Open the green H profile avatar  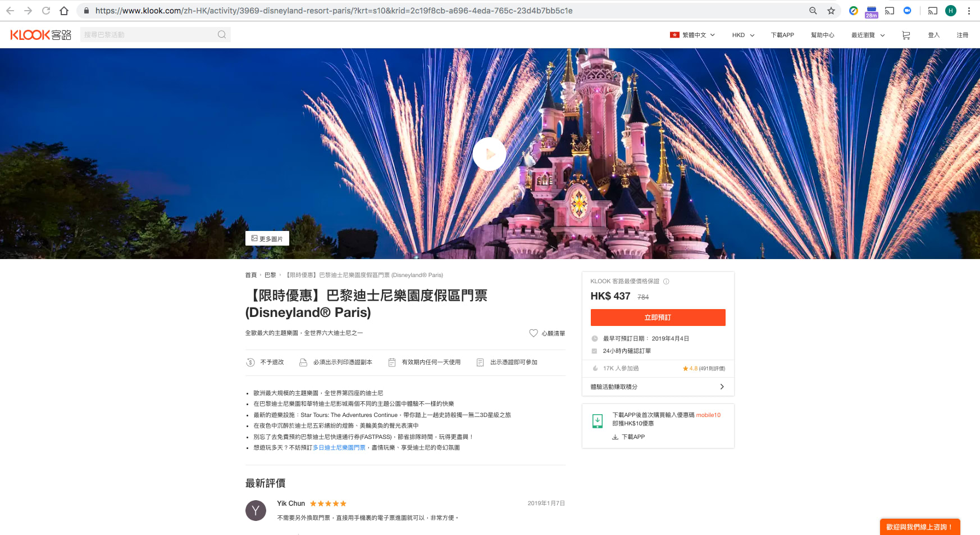(x=951, y=11)
